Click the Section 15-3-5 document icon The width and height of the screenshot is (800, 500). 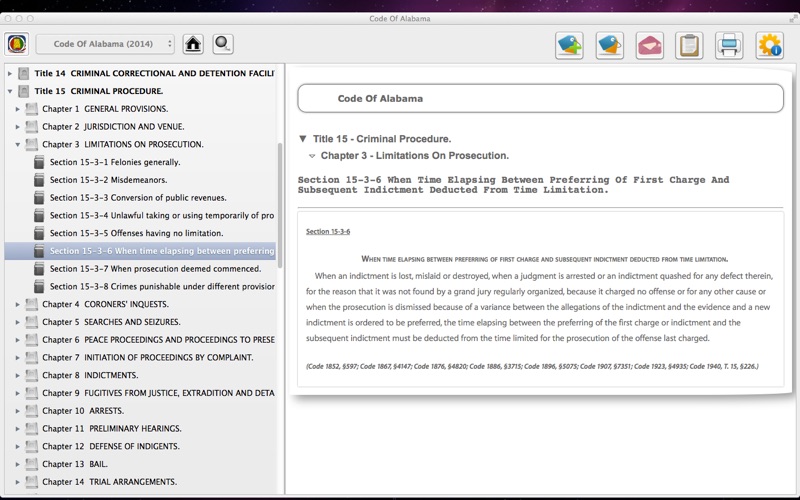[x=39, y=233]
